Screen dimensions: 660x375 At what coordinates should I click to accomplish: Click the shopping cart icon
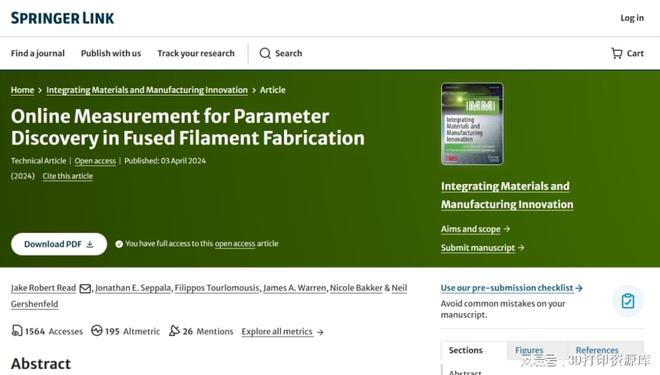tap(617, 53)
